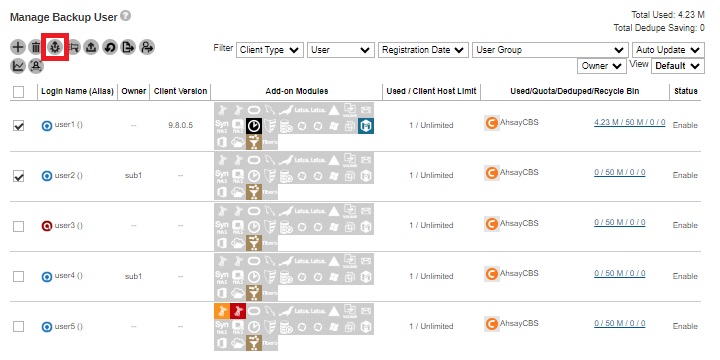Click the client version 9.8.0.5 cell

[x=180, y=125]
